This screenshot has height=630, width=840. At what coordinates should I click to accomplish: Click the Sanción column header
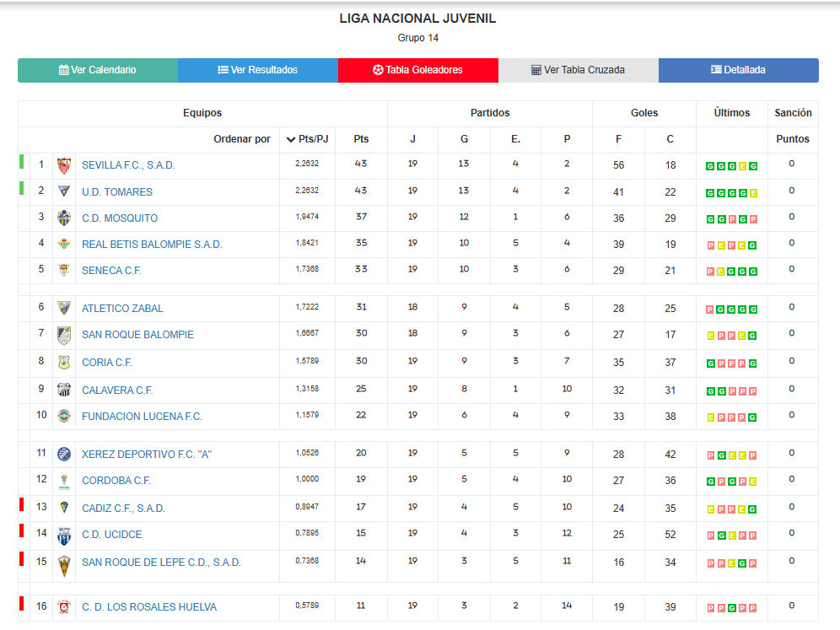(x=793, y=113)
